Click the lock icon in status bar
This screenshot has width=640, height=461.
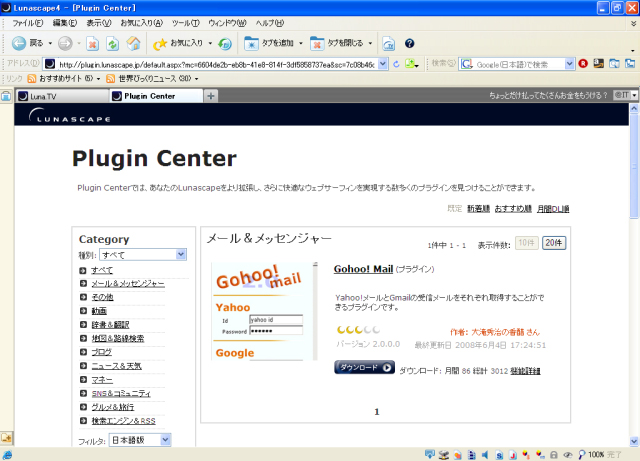coord(554,454)
